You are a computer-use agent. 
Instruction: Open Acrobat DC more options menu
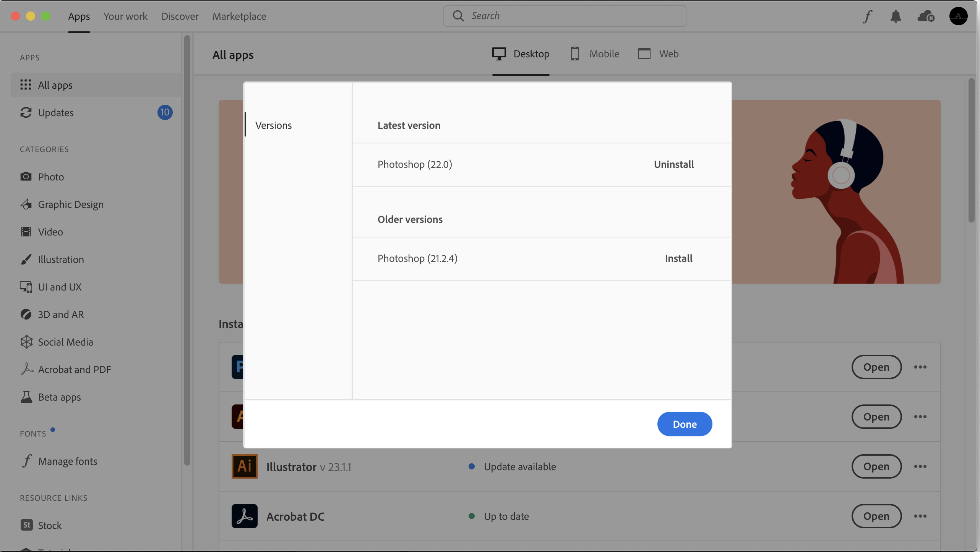tap(920, 516)
